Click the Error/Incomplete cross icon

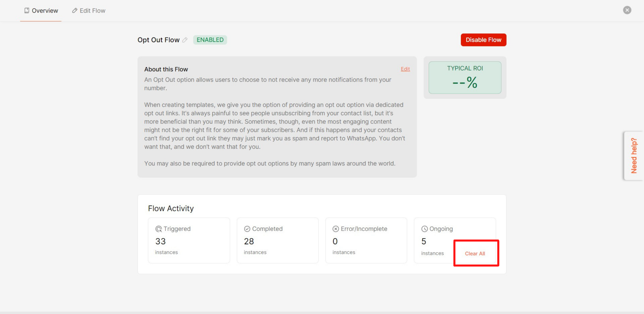pos(335,229)
